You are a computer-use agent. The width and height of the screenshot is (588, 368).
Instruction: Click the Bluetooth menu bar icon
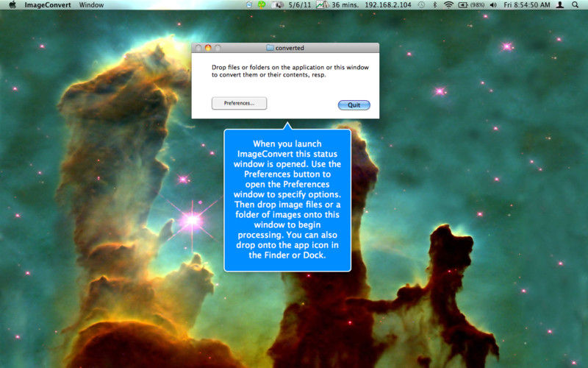[434, 5]
